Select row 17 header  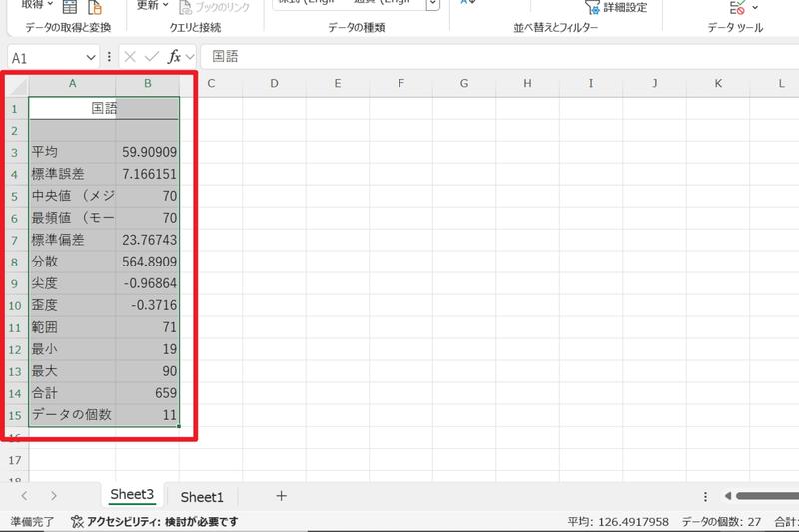[x=15, y=460]
